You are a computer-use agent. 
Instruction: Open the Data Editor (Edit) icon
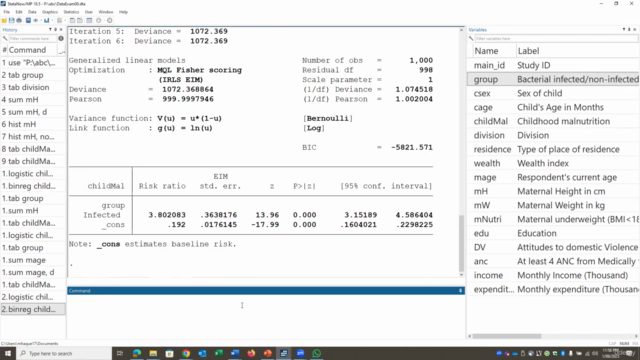(x=72, y=20)
